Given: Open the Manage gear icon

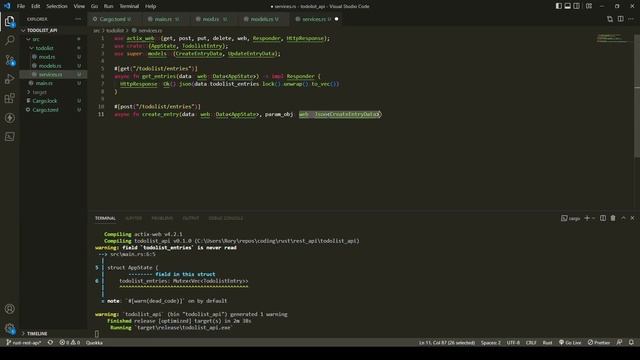Looking at the screenshot, I should (9, 328).
